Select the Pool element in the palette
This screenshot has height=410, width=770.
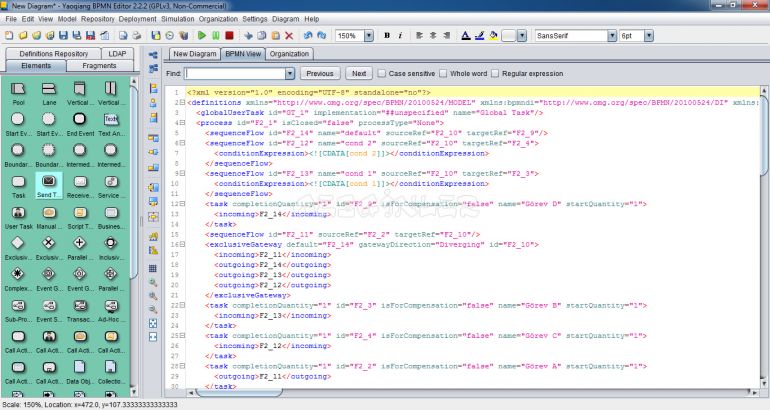pos(18,93)
